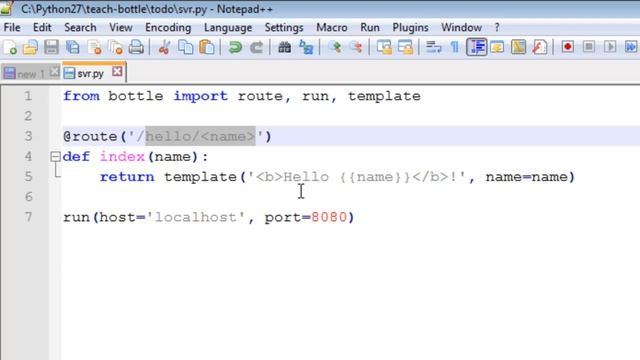Save the current file with Save icon
The width and height of the screenshot is (640, 360).
51,47
